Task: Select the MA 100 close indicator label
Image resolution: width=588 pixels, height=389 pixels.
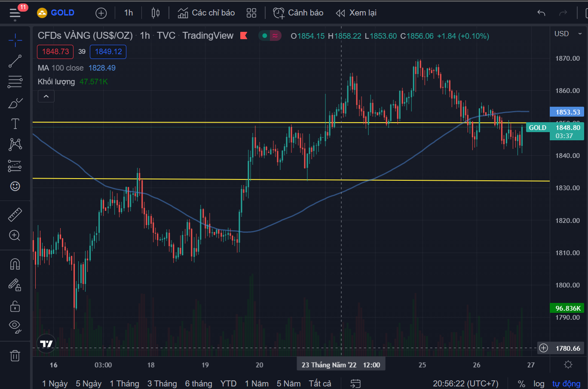Action: (61, 68)
